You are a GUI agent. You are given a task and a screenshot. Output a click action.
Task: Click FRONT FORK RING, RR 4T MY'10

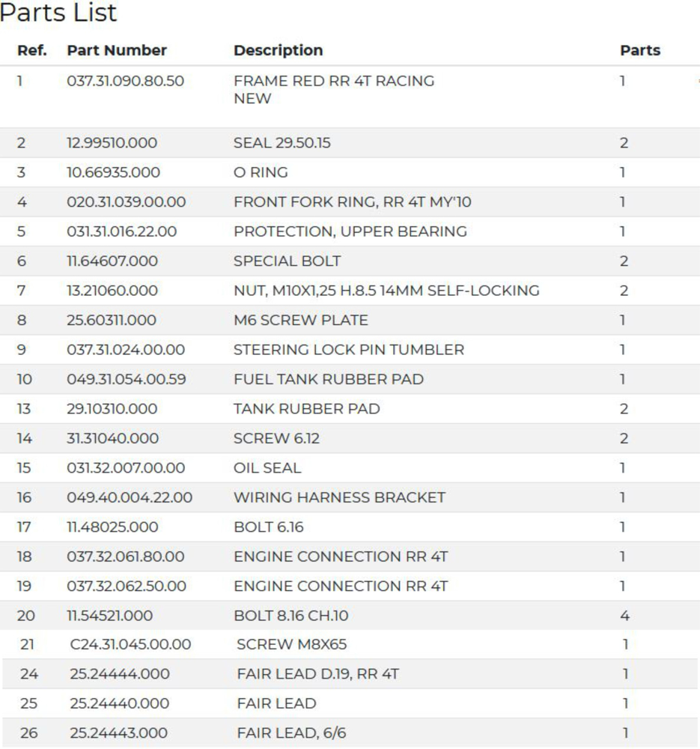pos(352,202)
